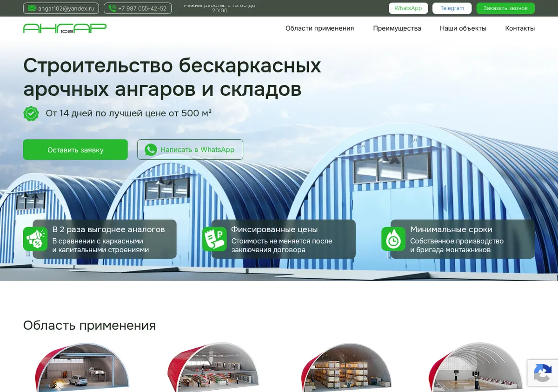This screenshot has width=558, height=392.
Task: Open the Преимущества menu item
Action: (x=397, y=28)
